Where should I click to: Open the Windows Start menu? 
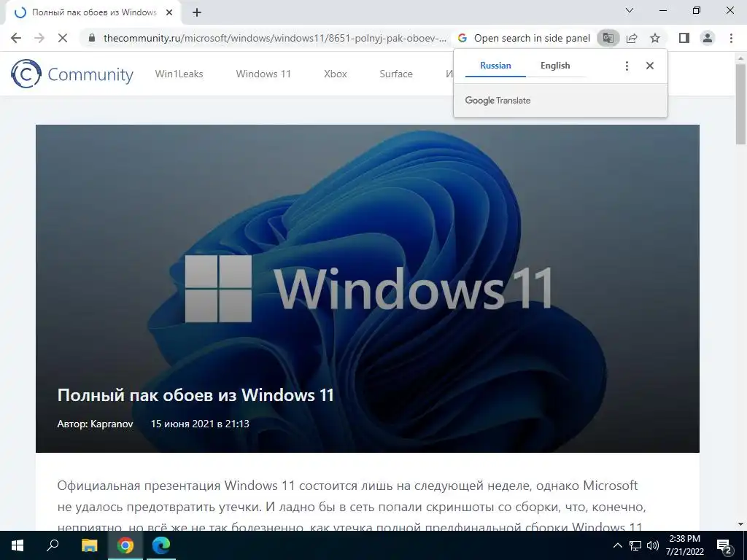18,545
